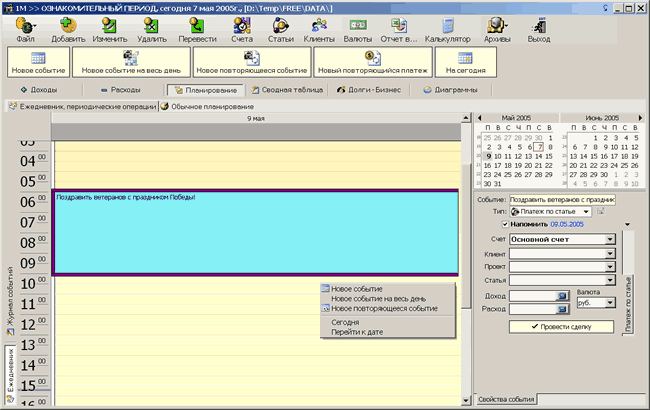Click the Изменить (edit) toolbar icon
This screenshot has width=650, height=410.
click(109, 29)
